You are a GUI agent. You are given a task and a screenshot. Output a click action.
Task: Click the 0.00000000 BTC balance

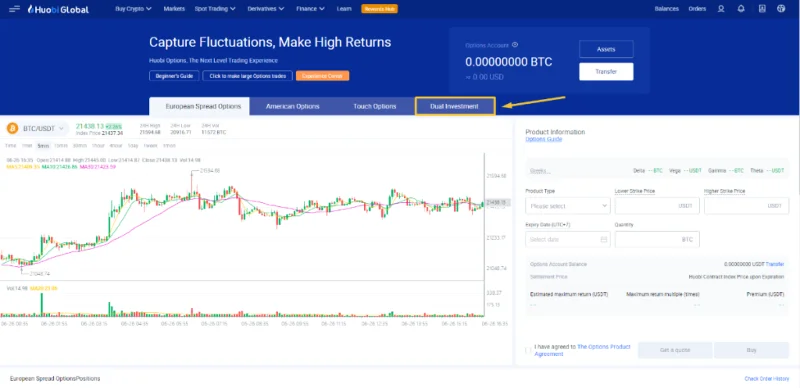click(508, 62)
